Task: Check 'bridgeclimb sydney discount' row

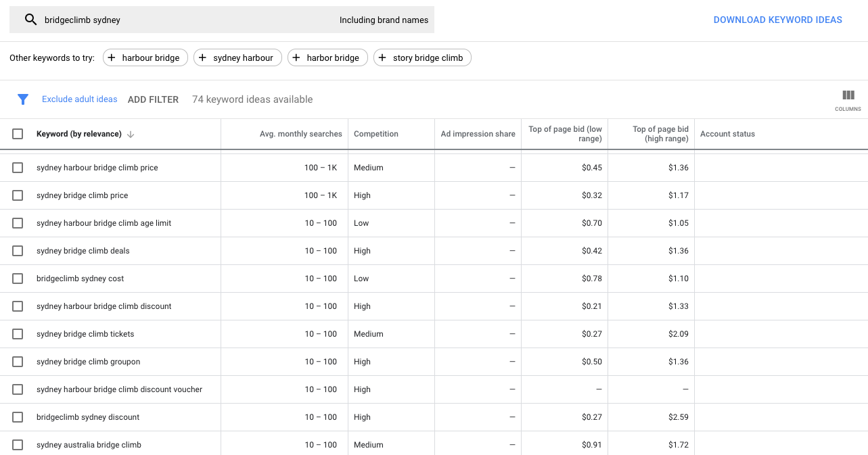Action: coord(18,417)
